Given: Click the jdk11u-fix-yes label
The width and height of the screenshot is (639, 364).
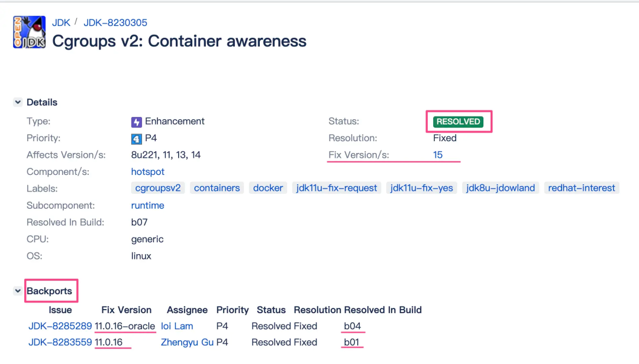Looking at the screenshot, I should pos(422,188).
